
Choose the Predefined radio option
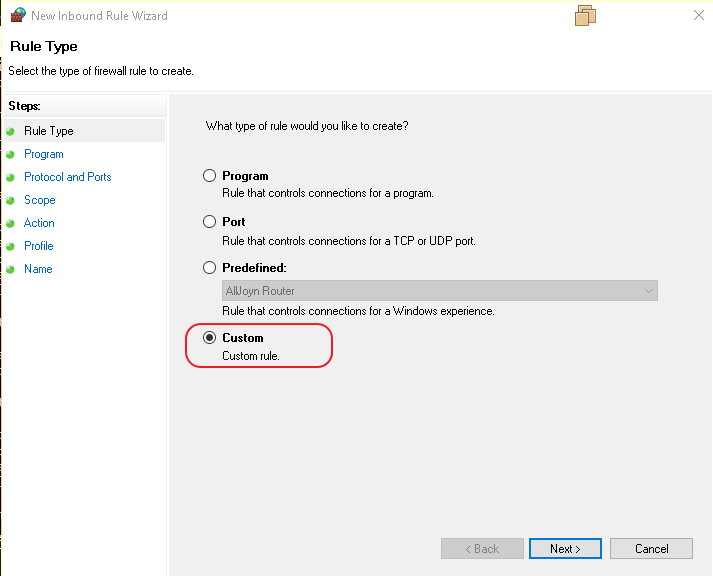pyautogui.click(x=210, y=268)
